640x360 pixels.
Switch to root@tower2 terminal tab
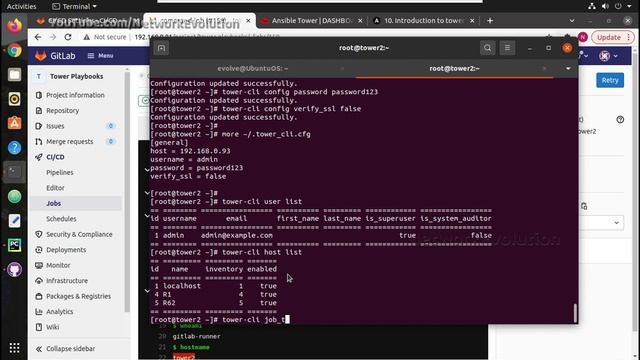click(454, 69)
